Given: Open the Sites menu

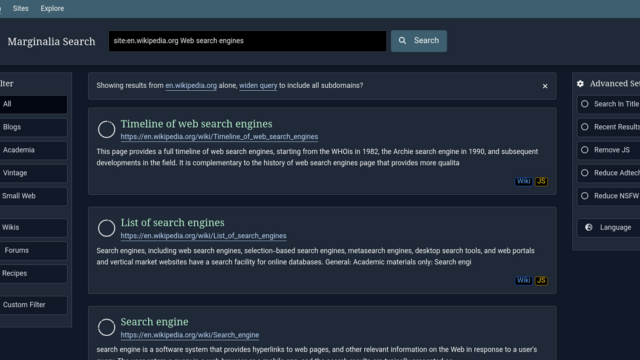Looking at the screenshot, I should pos(20,9).
